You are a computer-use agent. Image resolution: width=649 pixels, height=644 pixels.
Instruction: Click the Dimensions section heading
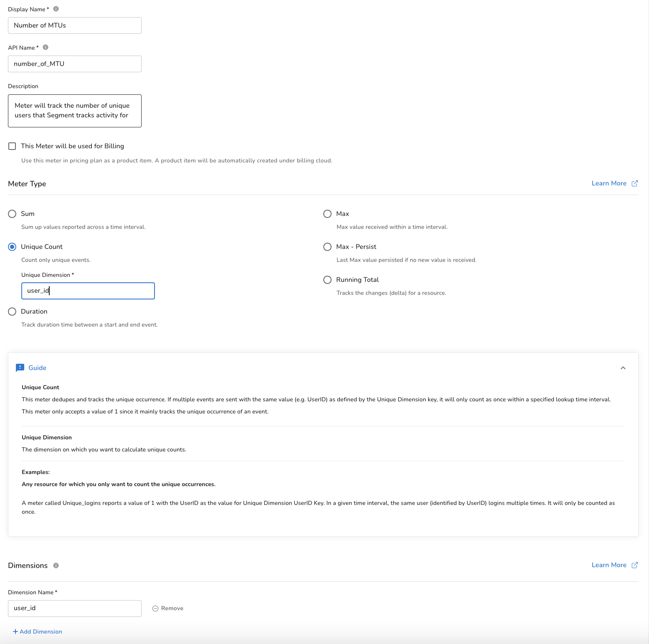[28, 565]
